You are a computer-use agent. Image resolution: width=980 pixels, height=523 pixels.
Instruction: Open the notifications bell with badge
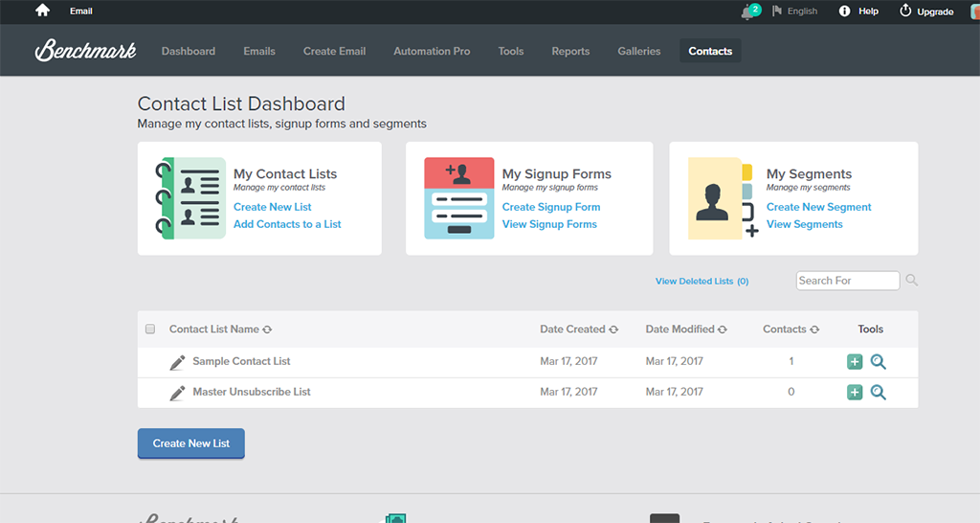pyautogui.click(x=750, y=11)
